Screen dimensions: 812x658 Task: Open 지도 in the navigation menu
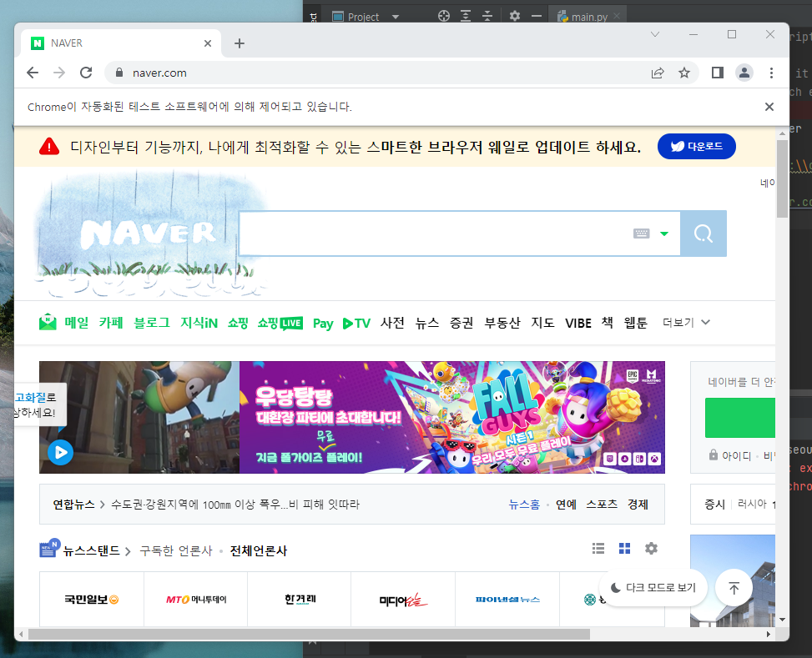click(542, 323)
